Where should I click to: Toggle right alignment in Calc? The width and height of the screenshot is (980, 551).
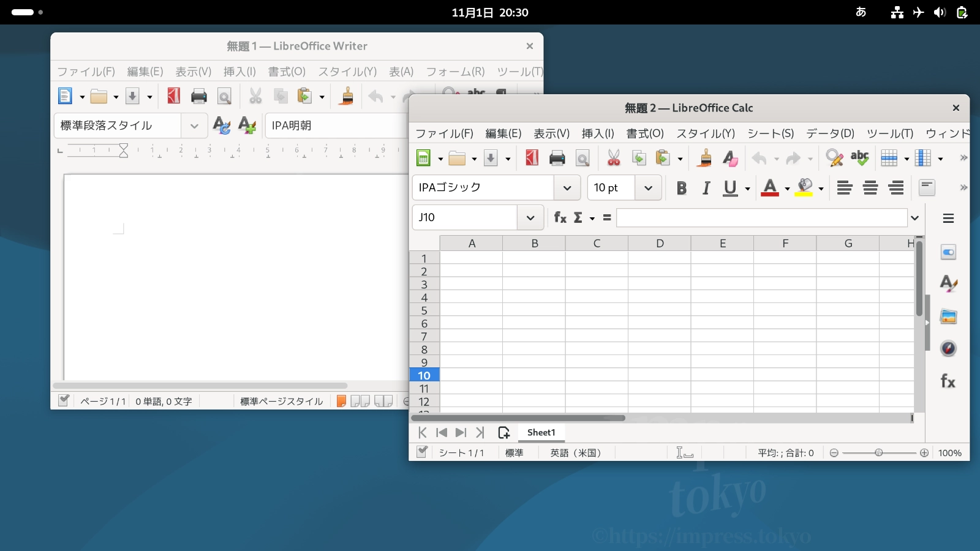[896, 188]
